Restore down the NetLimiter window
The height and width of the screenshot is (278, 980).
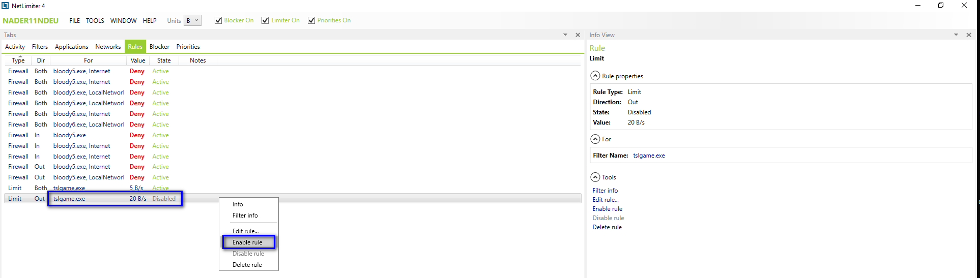click(x=941, y=6)
